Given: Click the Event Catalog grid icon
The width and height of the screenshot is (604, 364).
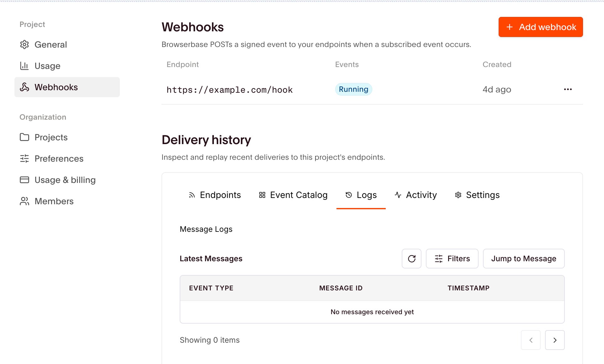Looking at the screenshot, I should (x=262, y=195).
